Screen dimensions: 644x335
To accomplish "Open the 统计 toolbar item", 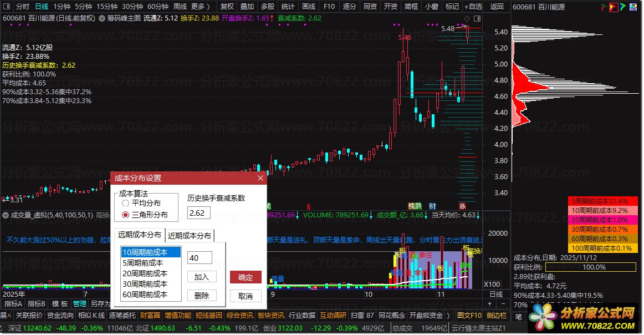I will (x=288, y=7).
